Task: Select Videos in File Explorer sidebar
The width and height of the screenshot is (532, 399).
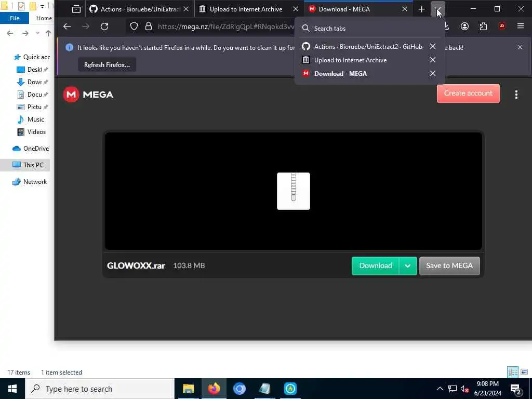Action: 31,132
